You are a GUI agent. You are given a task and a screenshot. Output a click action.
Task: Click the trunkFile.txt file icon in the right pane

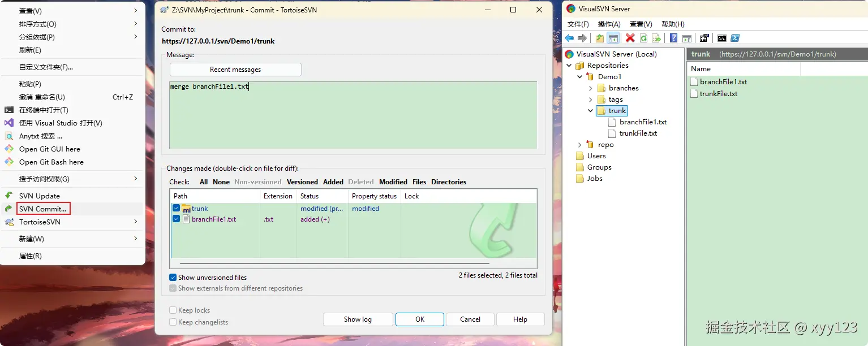pyautogui.click(x=694, y=94)
